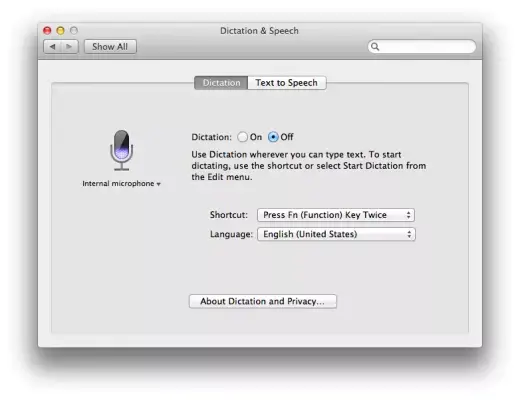Click the blue microphone icon
Viewport: 520px width, 400px height.
(x=122, y=150)
